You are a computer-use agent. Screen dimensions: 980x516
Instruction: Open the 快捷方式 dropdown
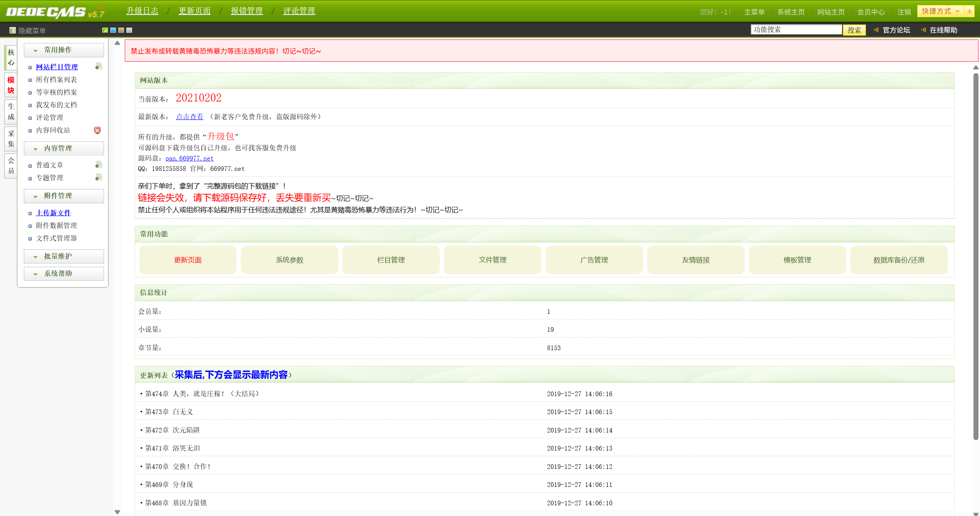click(940, 11)
